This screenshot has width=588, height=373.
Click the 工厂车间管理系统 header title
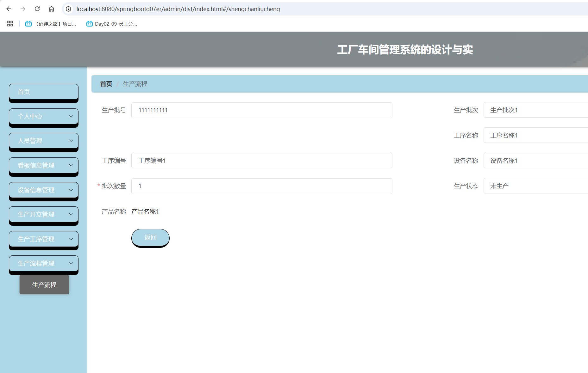click(405, 50)
